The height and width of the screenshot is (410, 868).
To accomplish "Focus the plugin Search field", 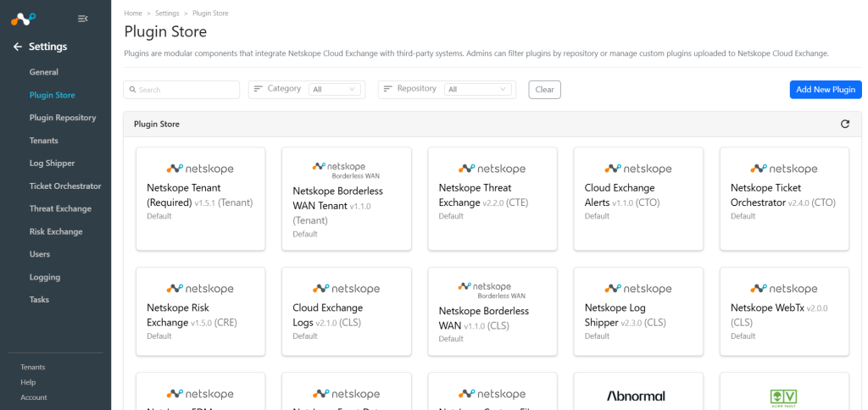I will [181, 90].
